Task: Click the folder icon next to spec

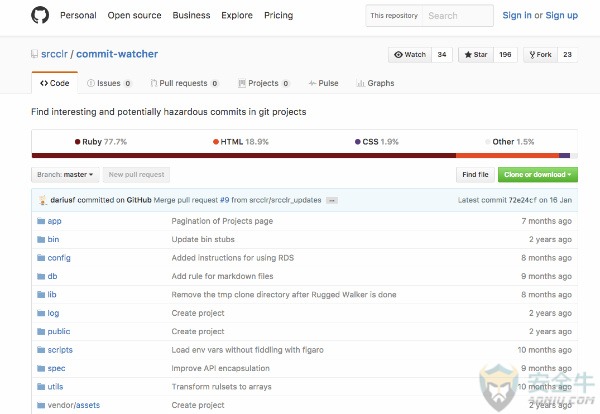Action: (x=41, y=368)
